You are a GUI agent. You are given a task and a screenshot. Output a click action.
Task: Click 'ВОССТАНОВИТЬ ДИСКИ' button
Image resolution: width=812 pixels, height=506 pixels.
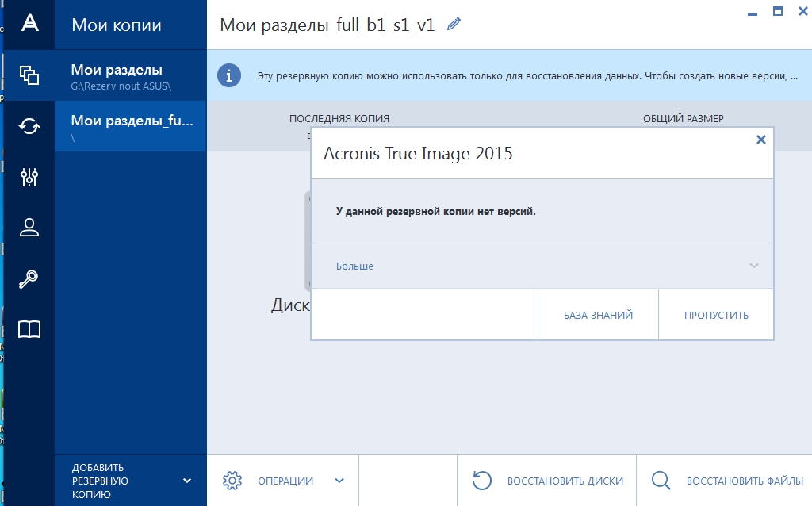pyautogui.click(x=547, y=481)
